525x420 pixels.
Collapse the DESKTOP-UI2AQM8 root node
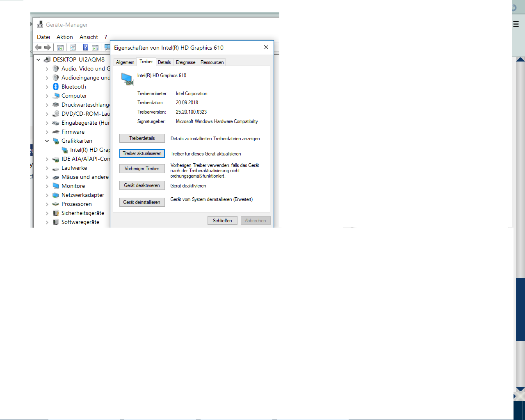click(39, 59)
